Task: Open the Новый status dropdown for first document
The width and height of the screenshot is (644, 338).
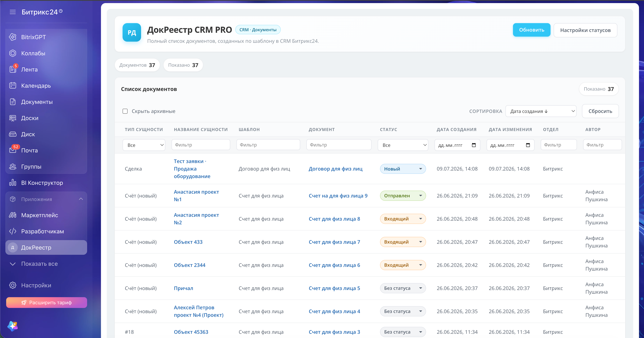Action: point(403,169)
